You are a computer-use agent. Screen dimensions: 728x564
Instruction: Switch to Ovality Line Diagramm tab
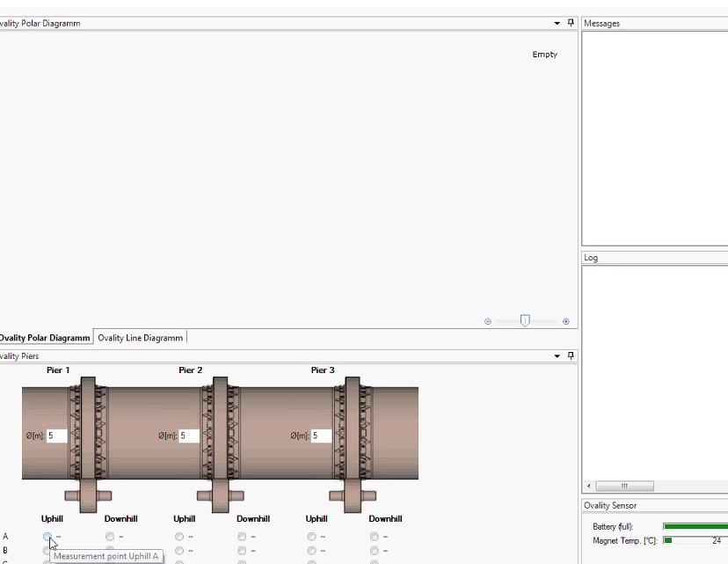[x=140, y=338]
